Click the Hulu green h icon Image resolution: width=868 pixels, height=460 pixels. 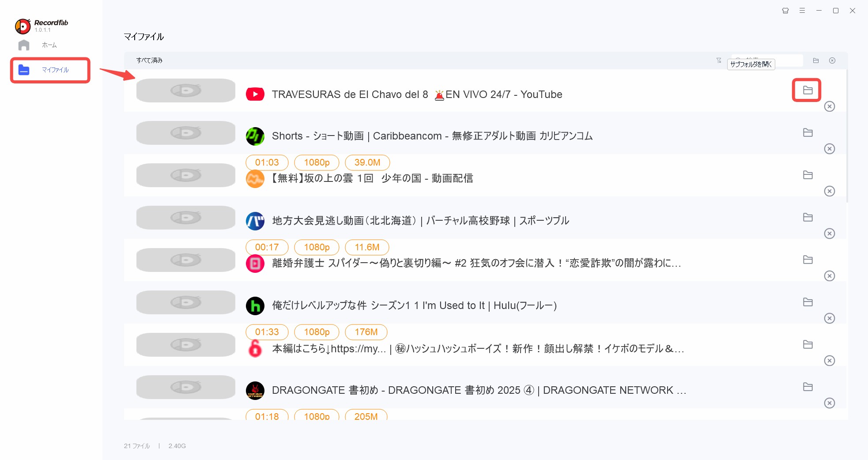[255, 306]
